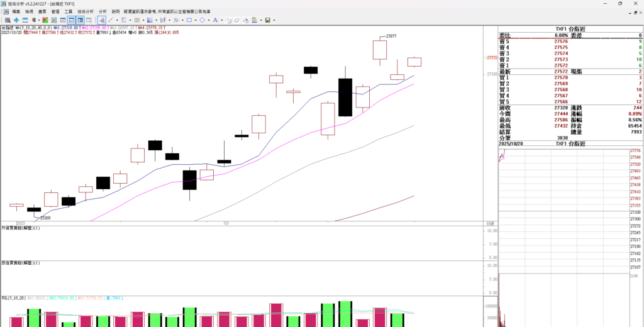Click the floppy disk save icon

tap(267, 20)
